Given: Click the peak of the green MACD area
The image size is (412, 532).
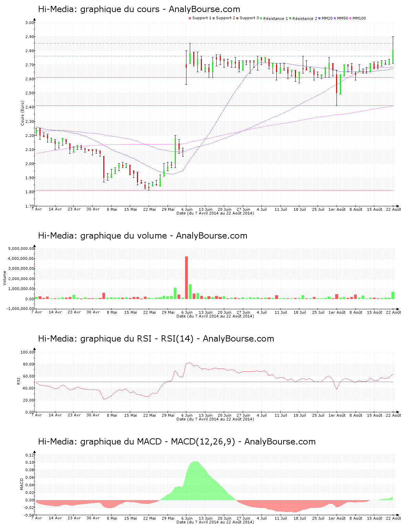Looking at the screenshot, I should (196, 462).
